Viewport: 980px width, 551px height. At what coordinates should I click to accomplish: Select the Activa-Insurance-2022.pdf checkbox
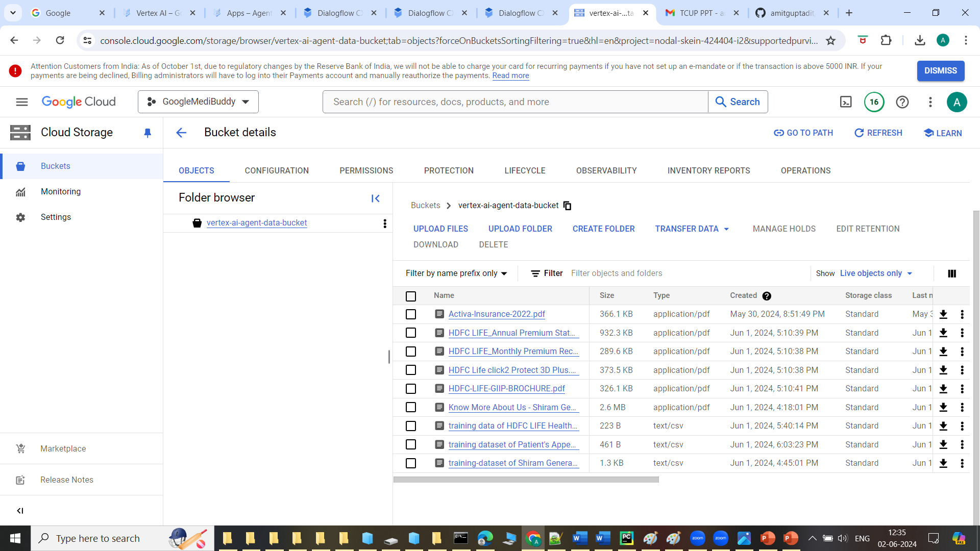411,314
